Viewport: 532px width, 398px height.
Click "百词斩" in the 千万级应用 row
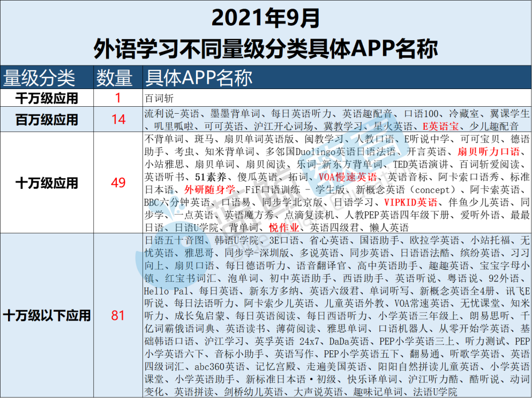159,99
